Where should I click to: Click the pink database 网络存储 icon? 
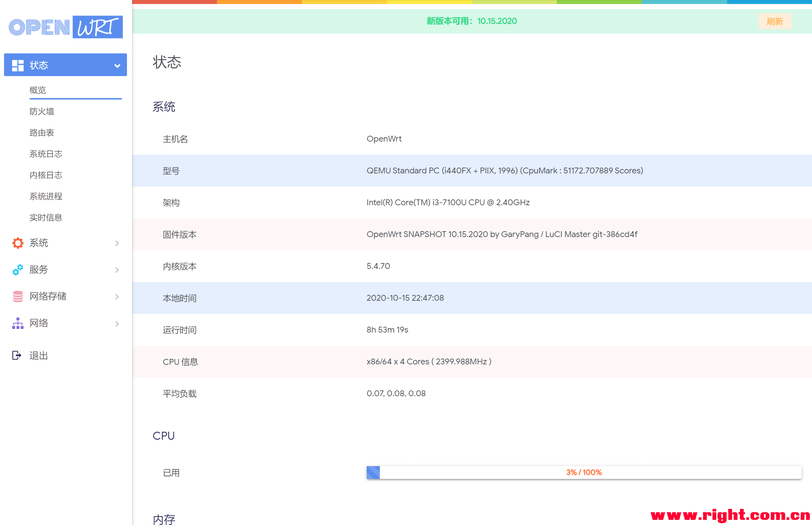(x=18, y=296)
